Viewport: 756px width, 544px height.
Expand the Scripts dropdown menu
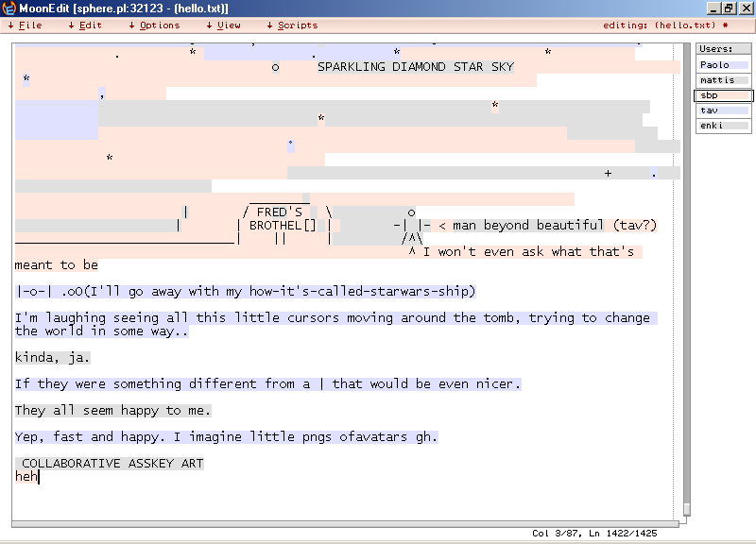coord(292,25)
